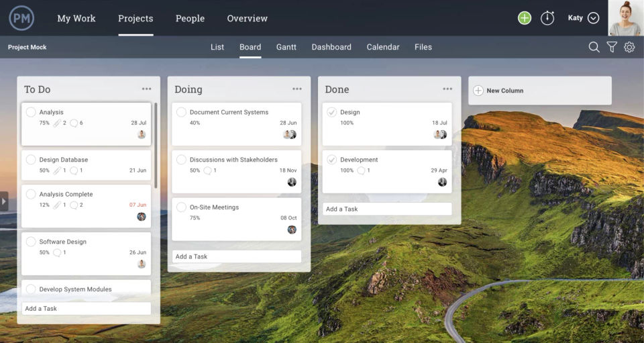Click comment icon on Discussions with Stakeholders card
The width and height of the screenshot is (644, 343).
207,170
